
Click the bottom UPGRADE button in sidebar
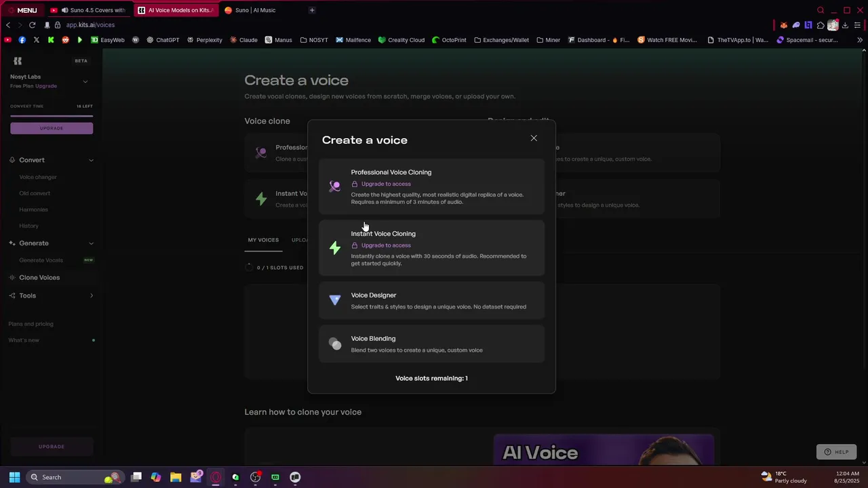52,447
